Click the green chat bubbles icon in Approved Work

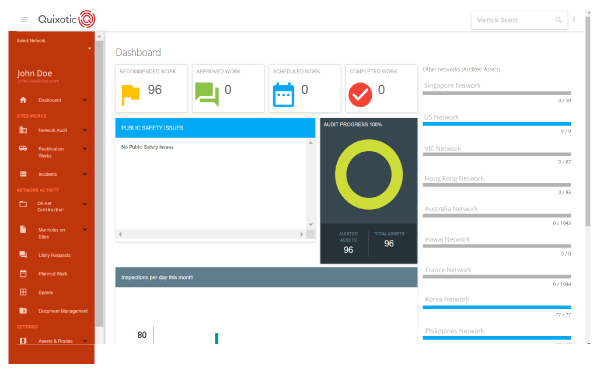click(x=207, y=94)
